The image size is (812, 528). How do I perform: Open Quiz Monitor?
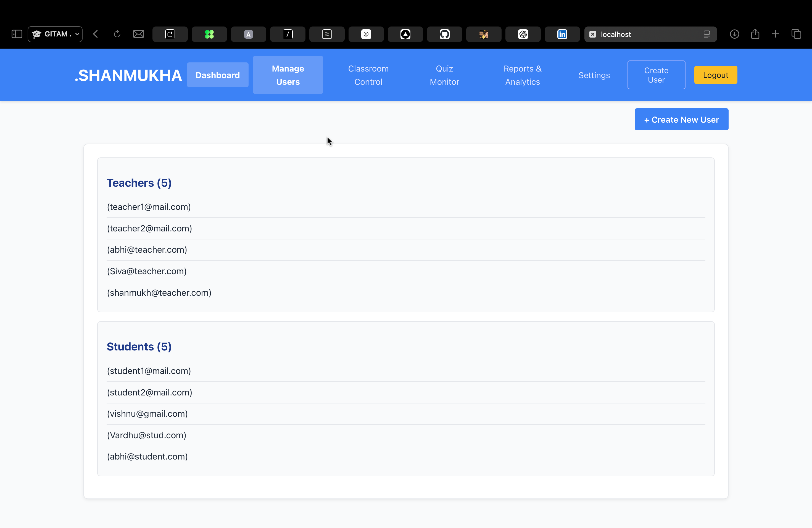tap(444, 75)
